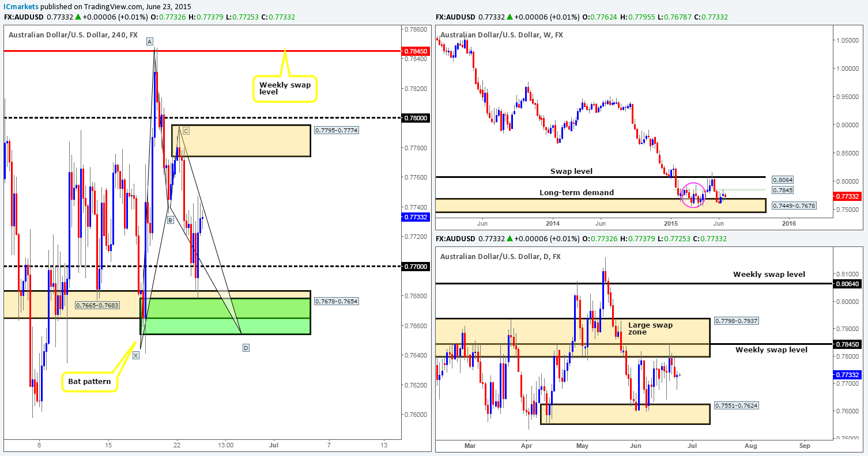This screenshot has height=456, width=868.
Task: Click Weekly swap level text above 0.80640 line
Action: click(769, 274)
